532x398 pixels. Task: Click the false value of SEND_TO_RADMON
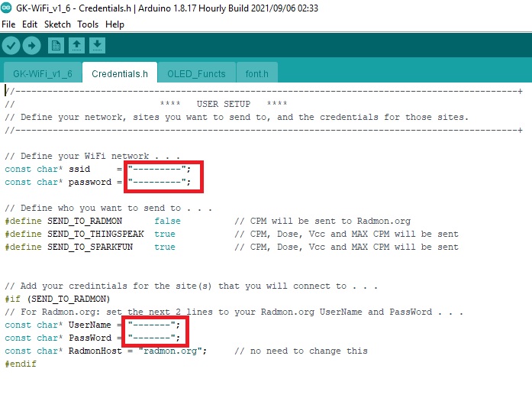tap(167, 221)
